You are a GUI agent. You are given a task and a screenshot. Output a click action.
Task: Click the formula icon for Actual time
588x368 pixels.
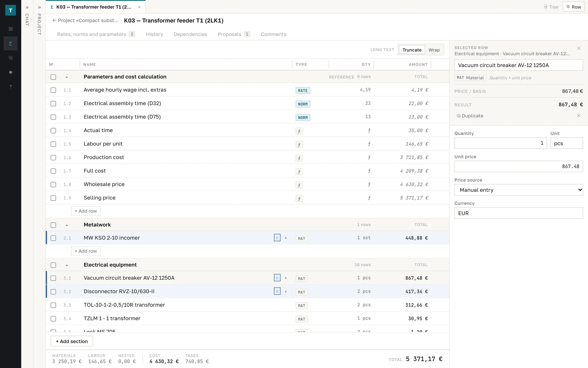coord(299,131)
